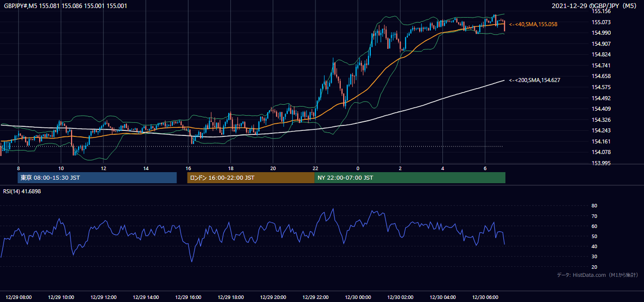Click RSI scale value 50
Screen dimensions: 644x302
click(595, 236)
